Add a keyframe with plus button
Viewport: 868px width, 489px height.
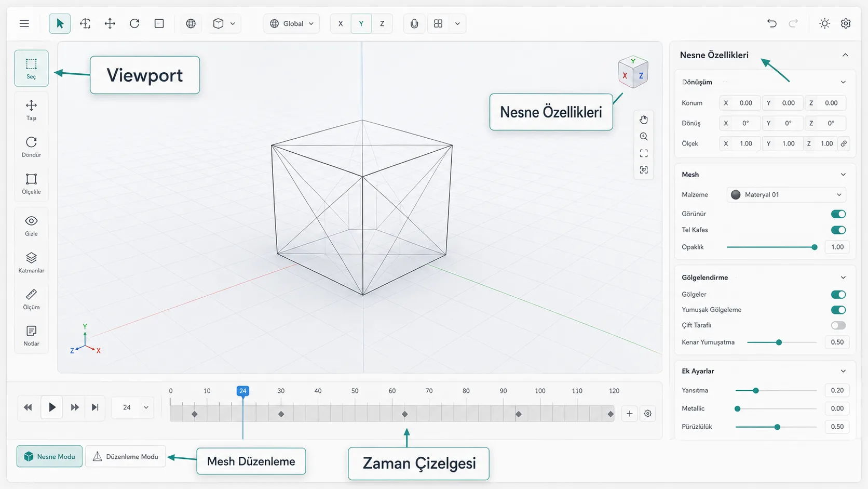629,414
